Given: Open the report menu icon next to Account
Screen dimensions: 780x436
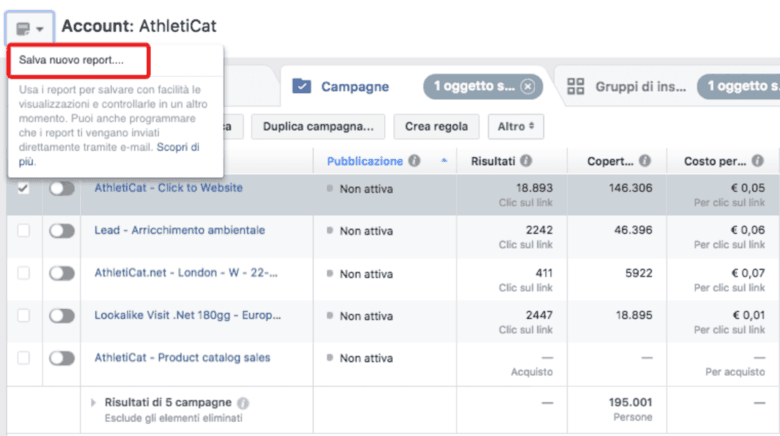Looking at the screenshot, I should click(x=29, y=29).
